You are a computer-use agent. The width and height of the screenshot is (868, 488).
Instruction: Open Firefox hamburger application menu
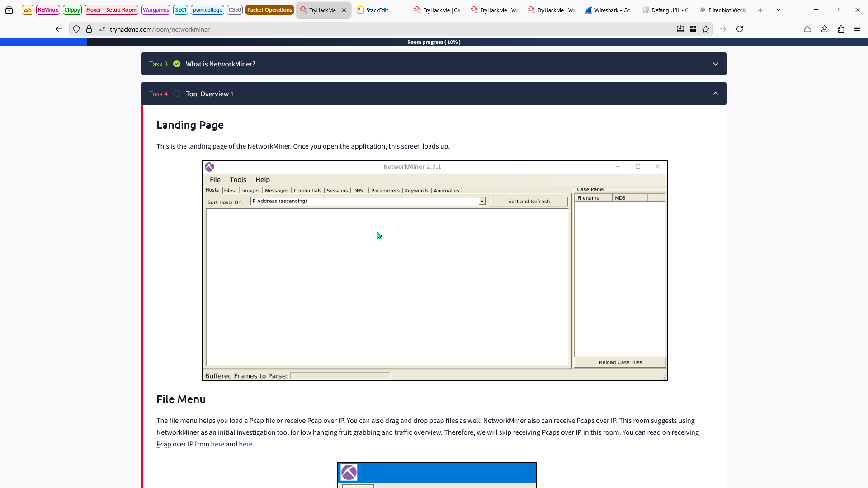pos(857,29)
